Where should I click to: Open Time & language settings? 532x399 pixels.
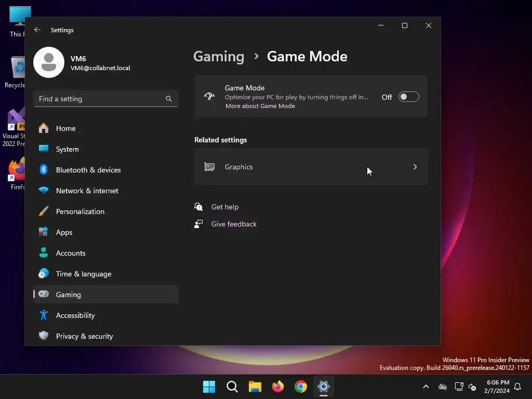click(106, 274)
